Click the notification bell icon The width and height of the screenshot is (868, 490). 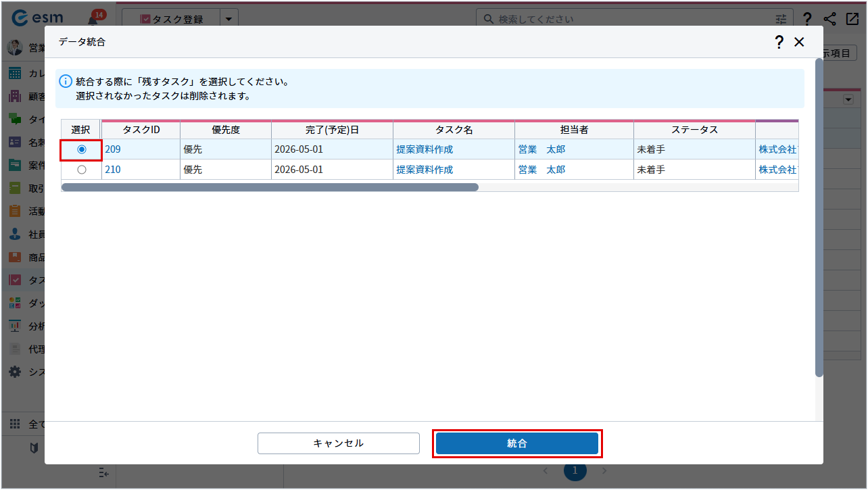[93, 19]
